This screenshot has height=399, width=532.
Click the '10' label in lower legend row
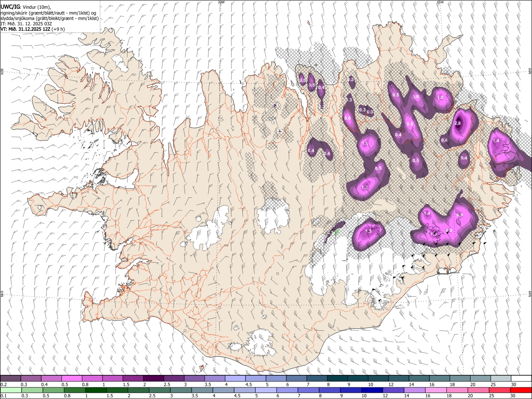(x=364, y=396)
